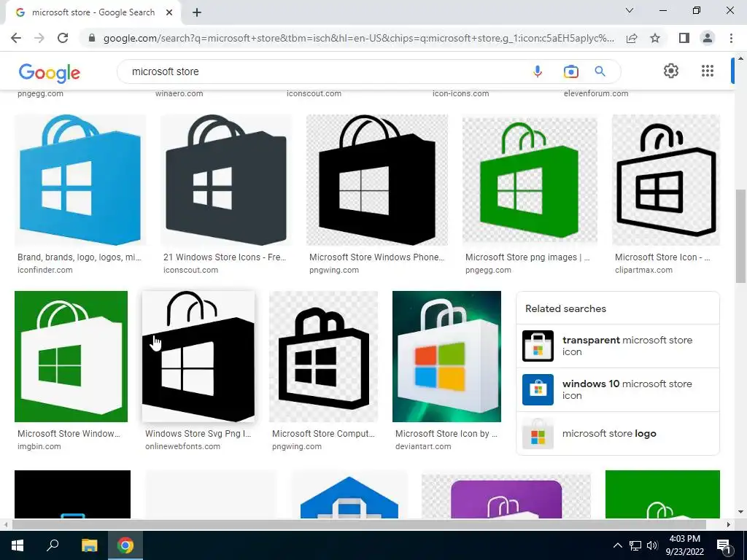The height and width of the screenshot is (560, 747).
Task: Open purple bag image in bottom row
Action: tap(506, 494)
